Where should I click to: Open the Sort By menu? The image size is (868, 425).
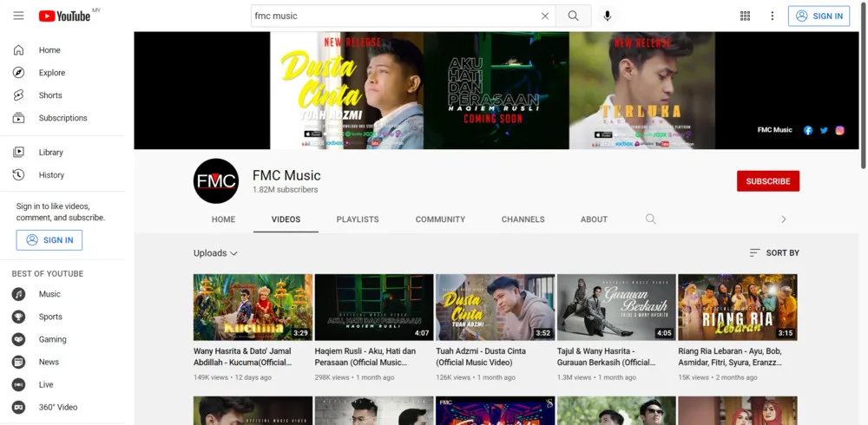tap(774, 253)
